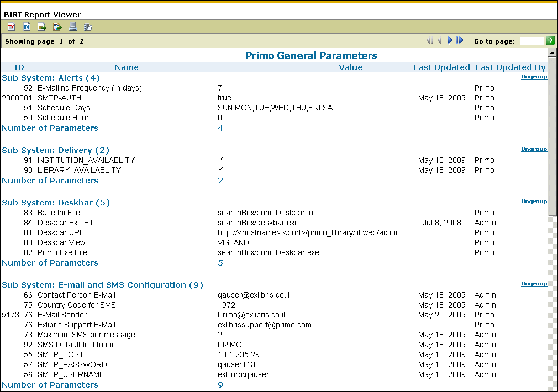The height and width of the screenshot is (392, 558).
Task: Click the run report with parameters icon
Action: [27, 27]
